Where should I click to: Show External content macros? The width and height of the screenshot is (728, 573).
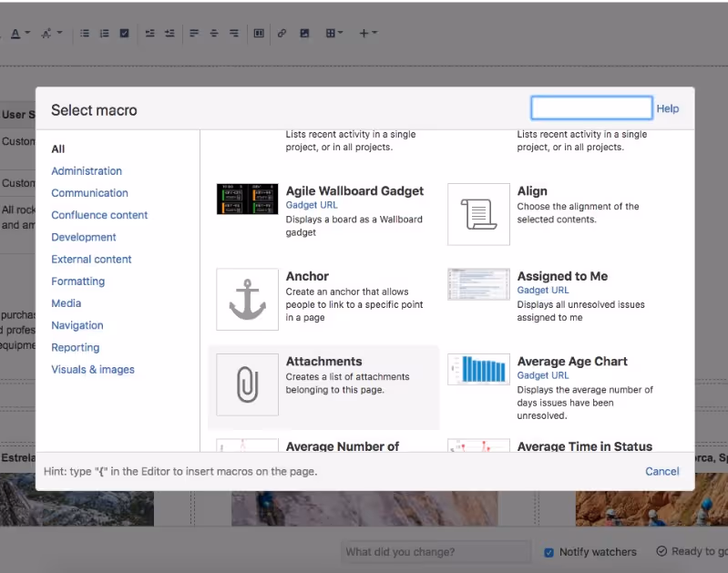91,259
